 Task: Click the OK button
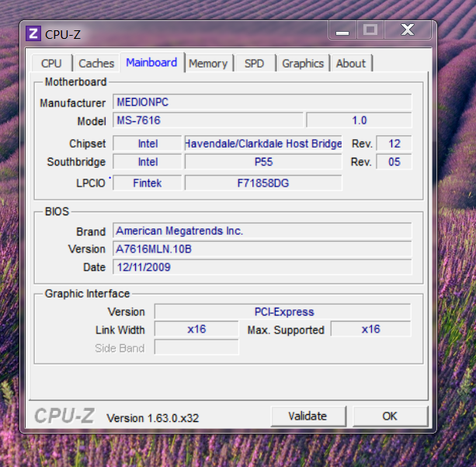[x=390, y=416]
